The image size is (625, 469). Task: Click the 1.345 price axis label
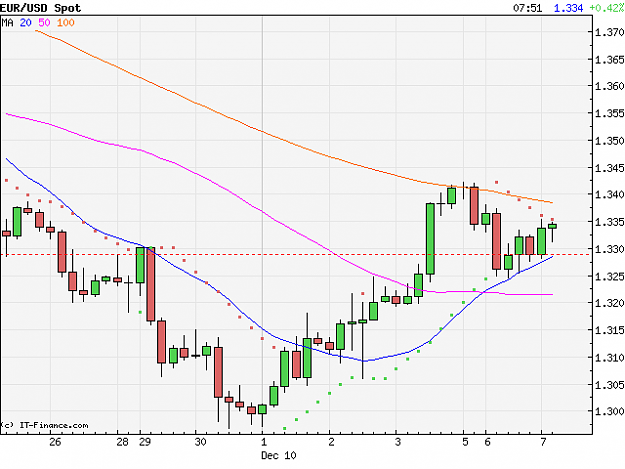(609, 168)
